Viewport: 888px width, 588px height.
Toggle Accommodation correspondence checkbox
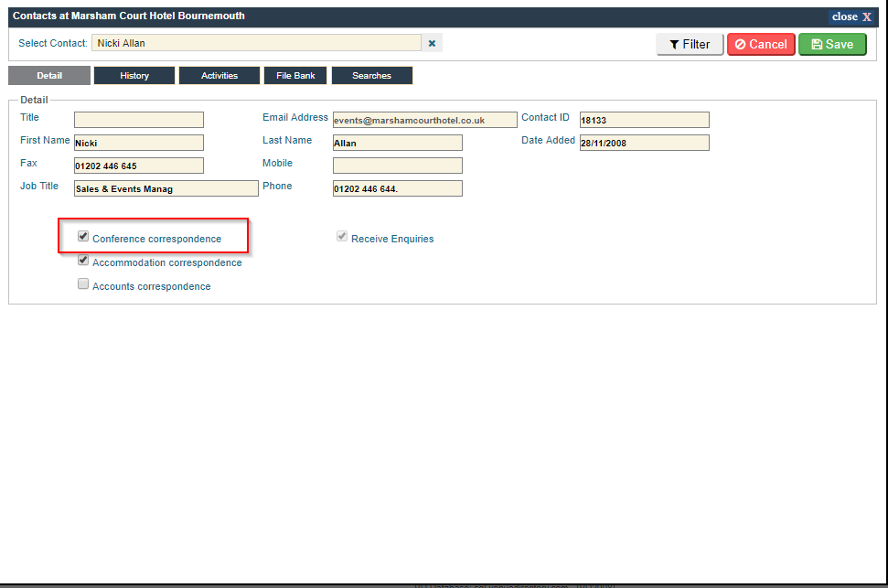click(x=83, y=260)
